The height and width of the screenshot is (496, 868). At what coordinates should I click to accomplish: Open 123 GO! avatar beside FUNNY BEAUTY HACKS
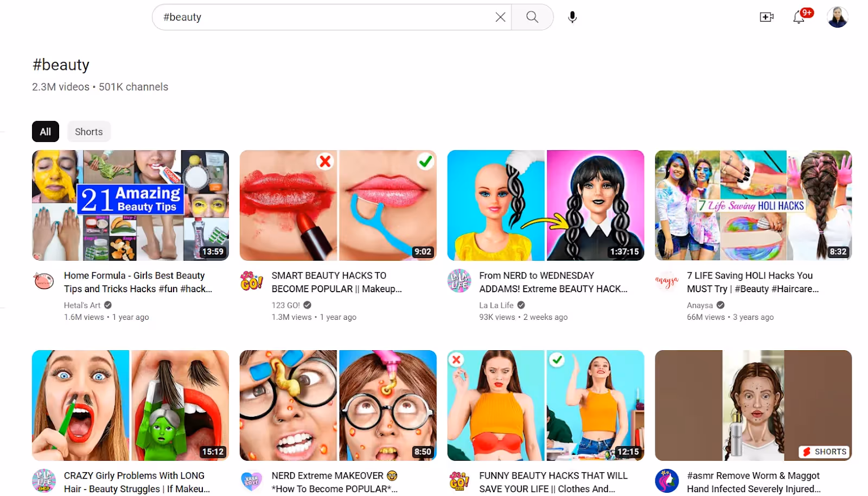tap(459, 481)
